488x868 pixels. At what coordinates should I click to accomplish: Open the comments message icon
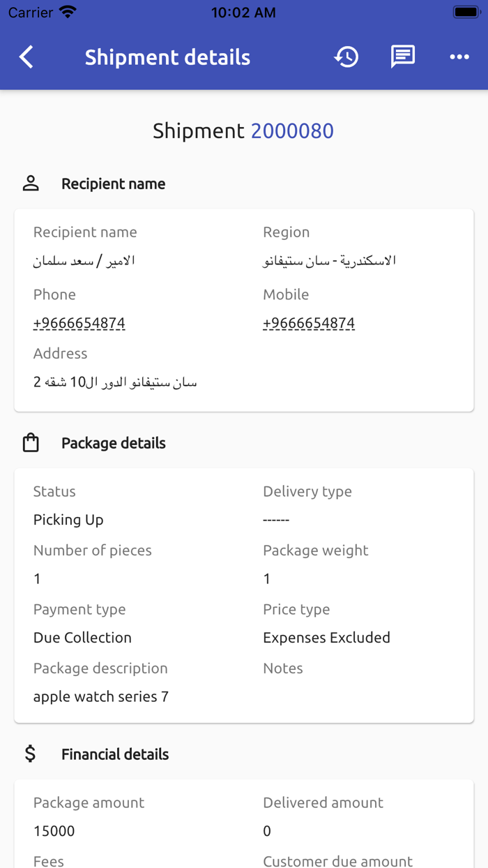pyautogui.click(x=403, y=57)
